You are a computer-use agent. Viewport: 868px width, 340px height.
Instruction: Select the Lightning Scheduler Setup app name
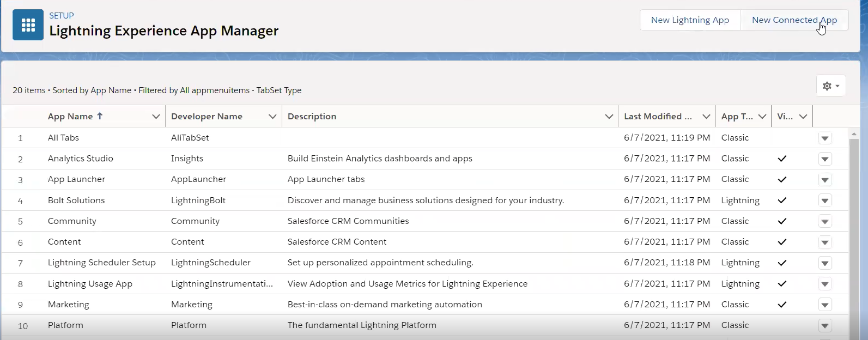coord(102,263)
